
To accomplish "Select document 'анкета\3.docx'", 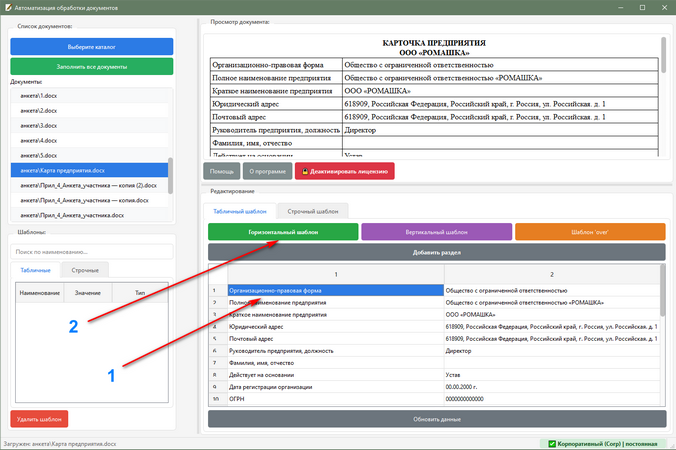I will (x=89, y=125).
